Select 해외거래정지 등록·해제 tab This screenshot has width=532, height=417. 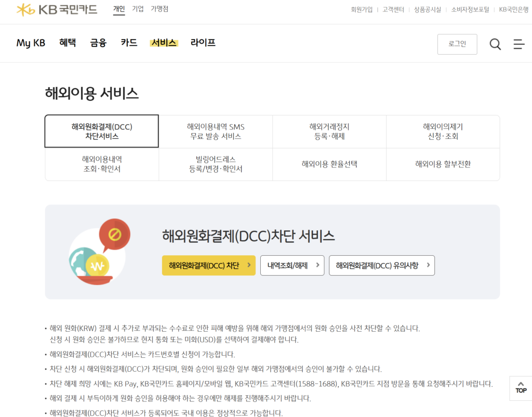[329, 132]
